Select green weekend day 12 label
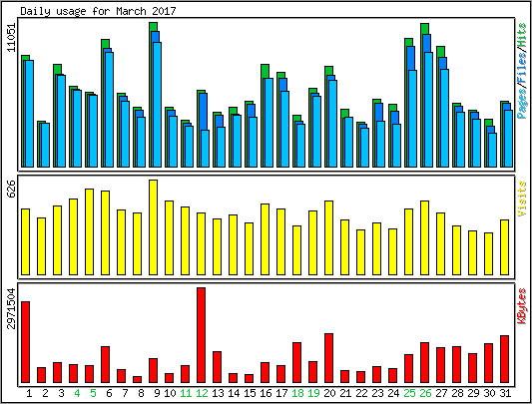Image resolution: width=532 pixels, height=404 pixels. (202, 393)
